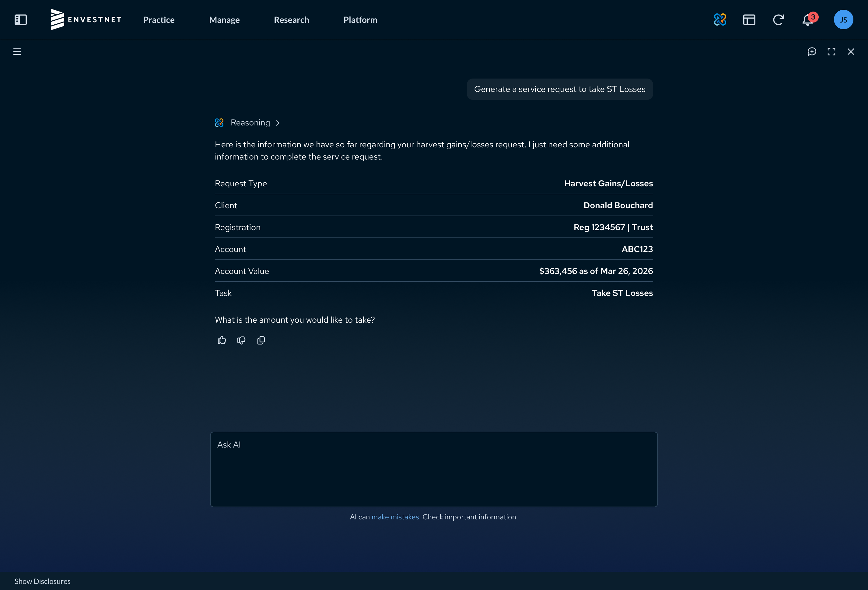Open the Platform menu
This screenshot has width=868, height=590.
pos(360,20)
